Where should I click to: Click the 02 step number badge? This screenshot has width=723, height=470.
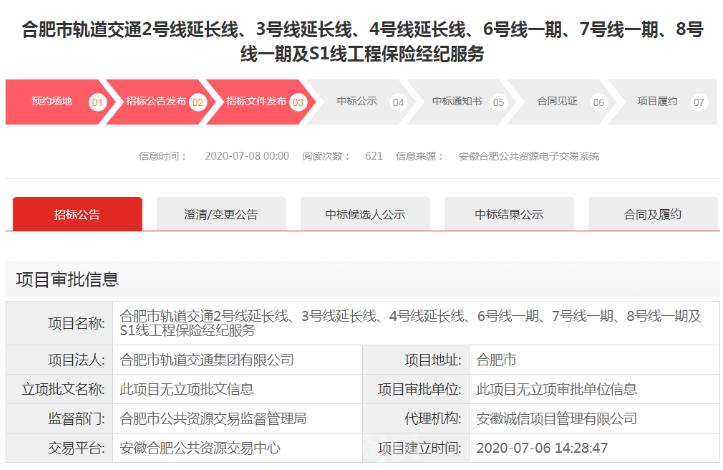pyautogui.click(x=198, y=102)
